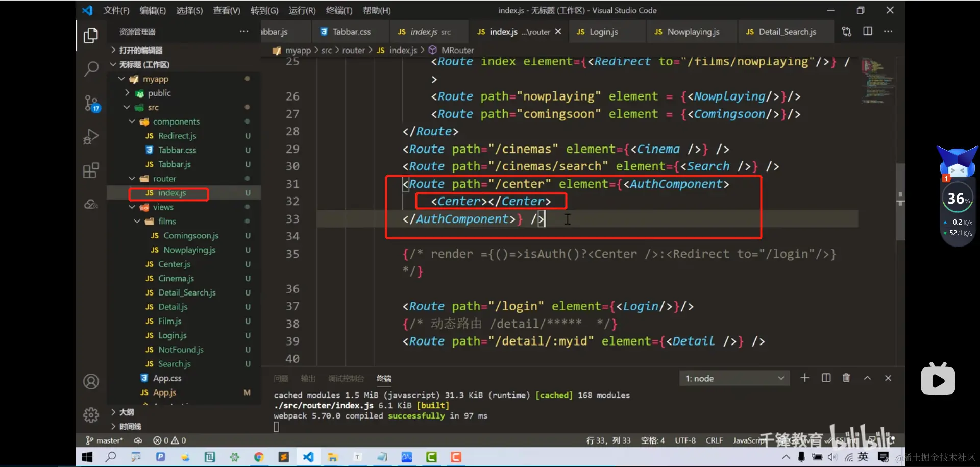Open the Search view in activity bar
980x467 pixels.
(x=91, y=68)
